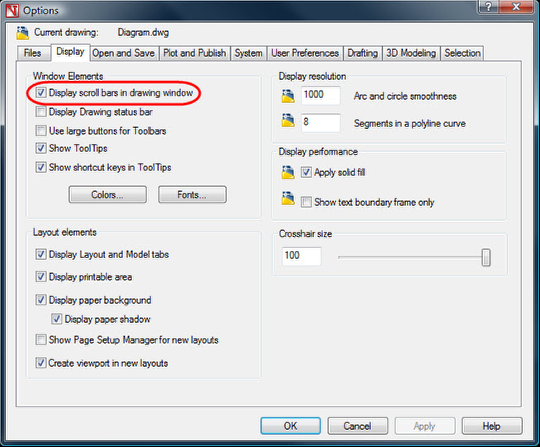Open the Colors... dialog button
540x447 pixels.
pyautogui.click(x=107, y=195)
